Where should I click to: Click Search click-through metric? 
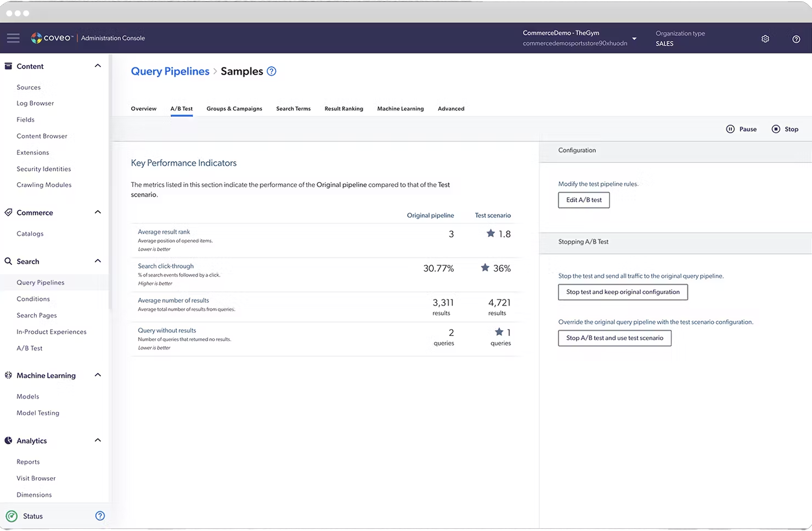[166, 266]
